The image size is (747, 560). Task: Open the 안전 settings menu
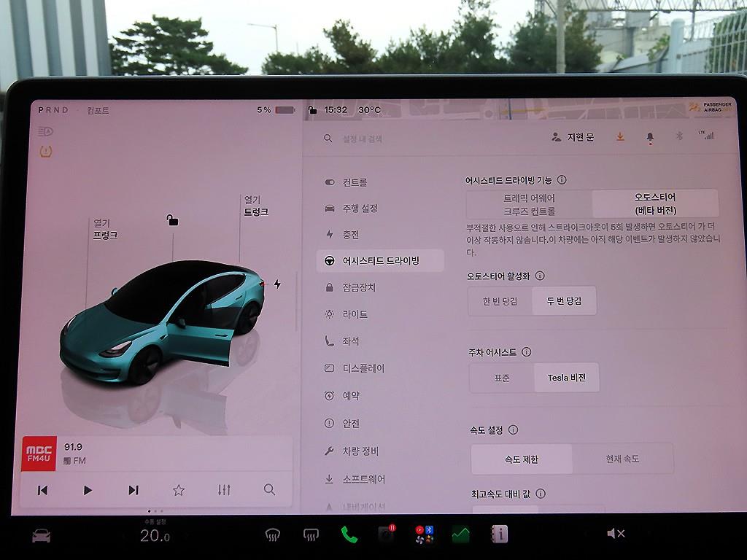[343, 424]
